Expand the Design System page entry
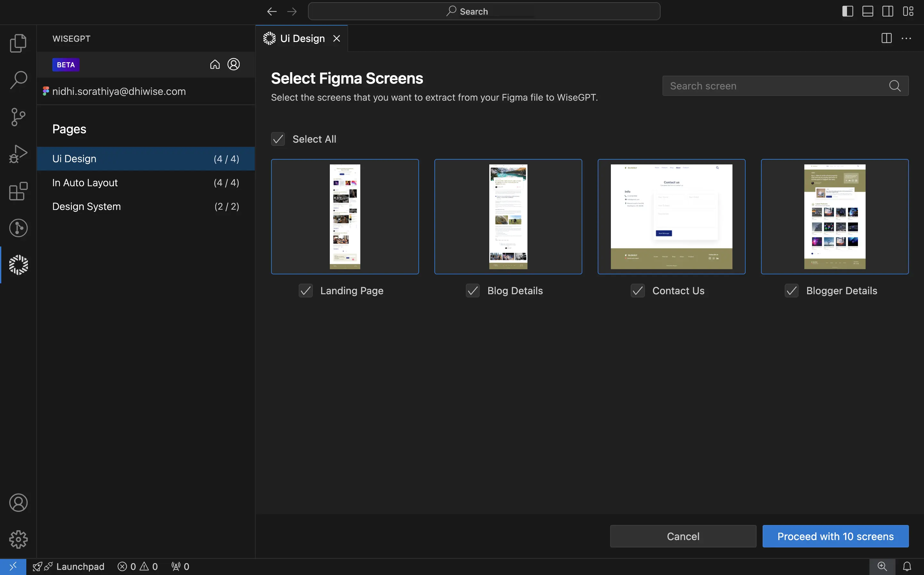This screenshot has height=575, width=924. point(86,206)
